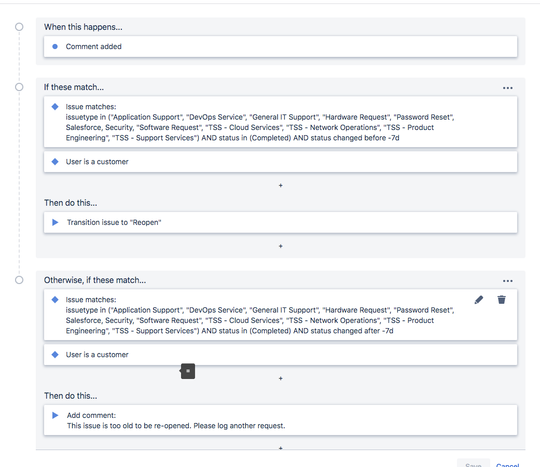
Task: Open the If these match options menu
Action: tap(507, 88)
